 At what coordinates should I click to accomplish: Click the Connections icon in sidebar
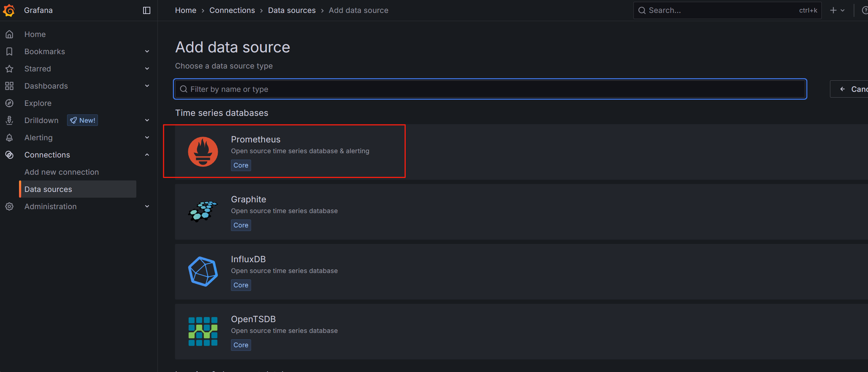(10, 155)
